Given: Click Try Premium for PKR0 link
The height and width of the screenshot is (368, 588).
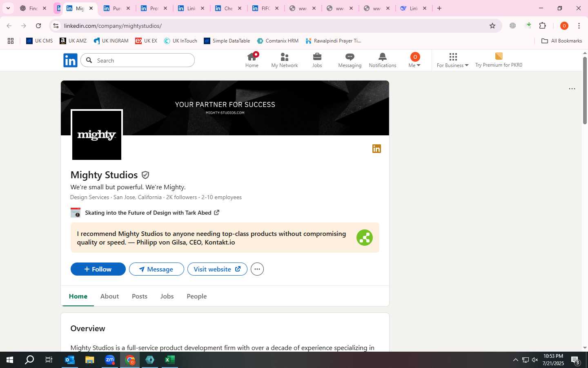Looking at the screenshot, I should pos(499,60).
